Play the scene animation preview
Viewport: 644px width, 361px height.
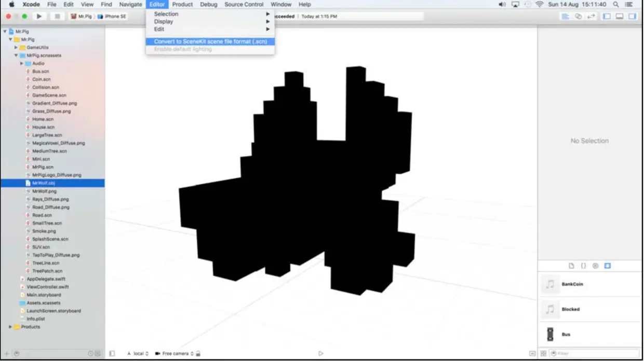click(x=320, y=353)
